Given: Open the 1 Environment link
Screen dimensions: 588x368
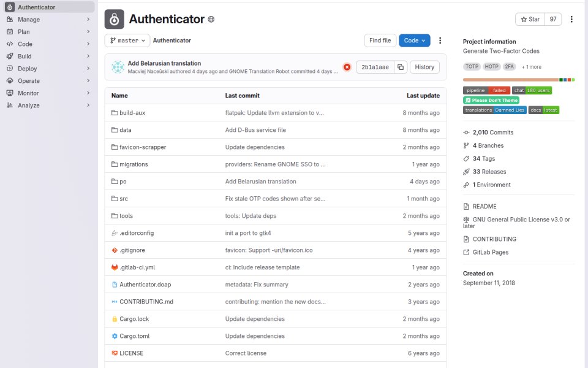Looking at the screenshot, I should pos(491,185).
